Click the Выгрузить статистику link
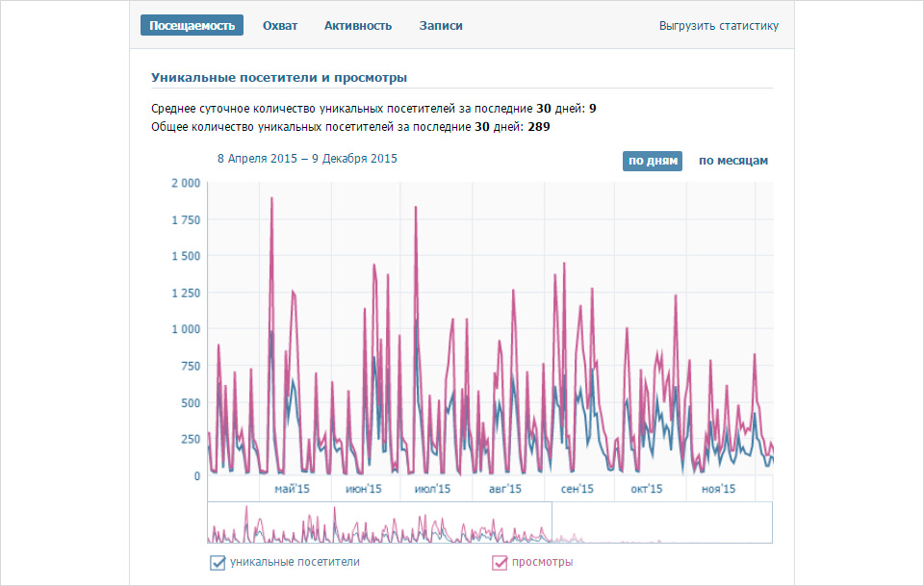 point(718,26)
